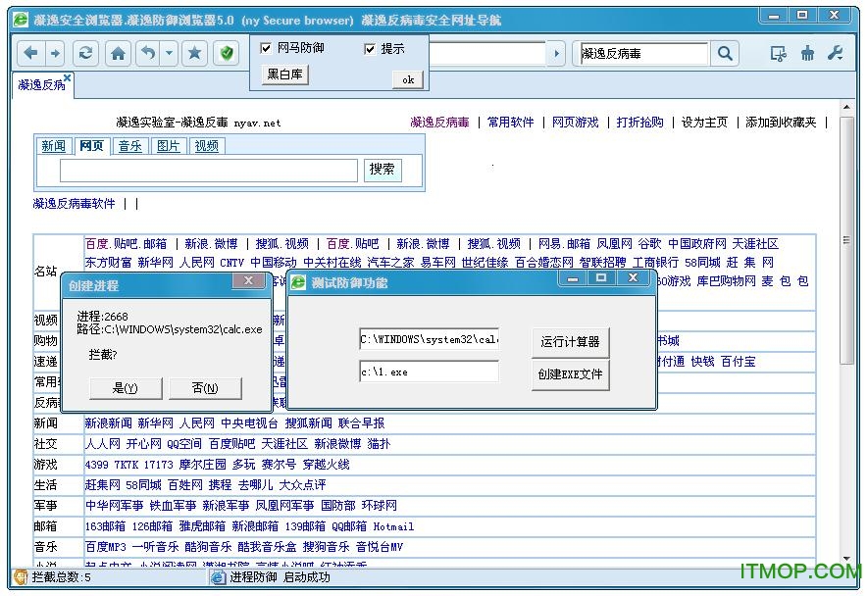This screenshot has width=868, height=596.
Task: Click inside the c:\1.exe input field
Action: pos(429,371)
